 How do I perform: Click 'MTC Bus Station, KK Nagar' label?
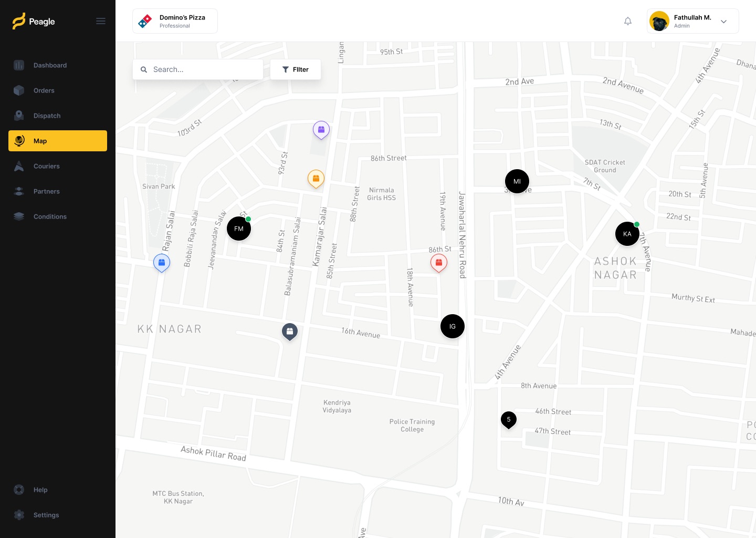(178, 498)
